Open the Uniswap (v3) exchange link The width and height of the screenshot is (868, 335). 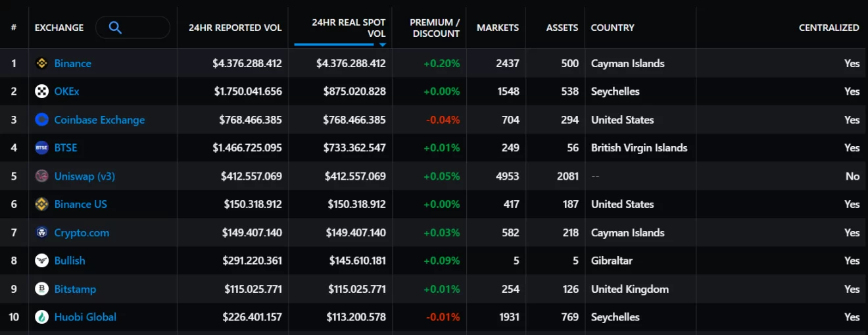[x=84, y=176]
